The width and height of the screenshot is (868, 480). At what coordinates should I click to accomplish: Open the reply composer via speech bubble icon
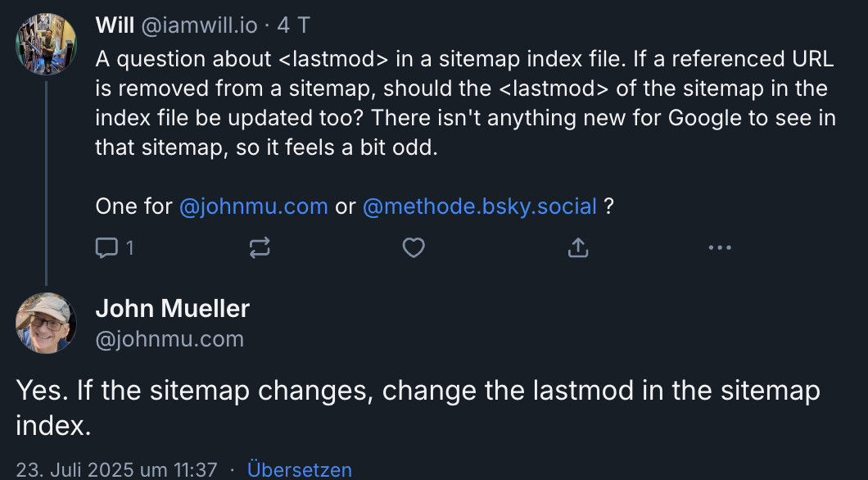click(107, 247)
